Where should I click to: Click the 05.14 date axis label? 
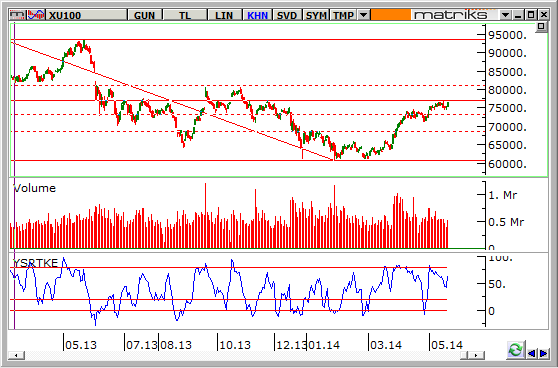click(x=447, y=345)
